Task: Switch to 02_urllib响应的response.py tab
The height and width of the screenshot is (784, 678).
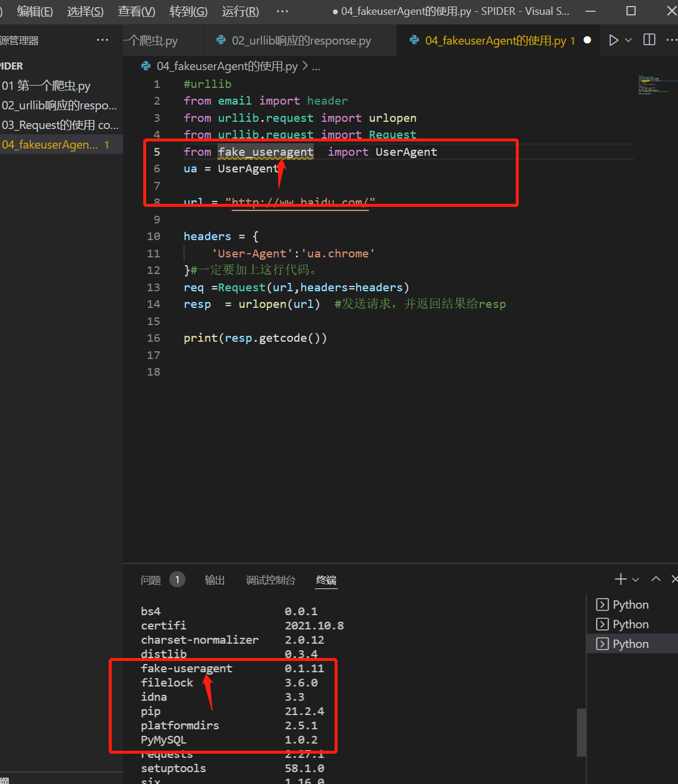Action: [300, 40]
